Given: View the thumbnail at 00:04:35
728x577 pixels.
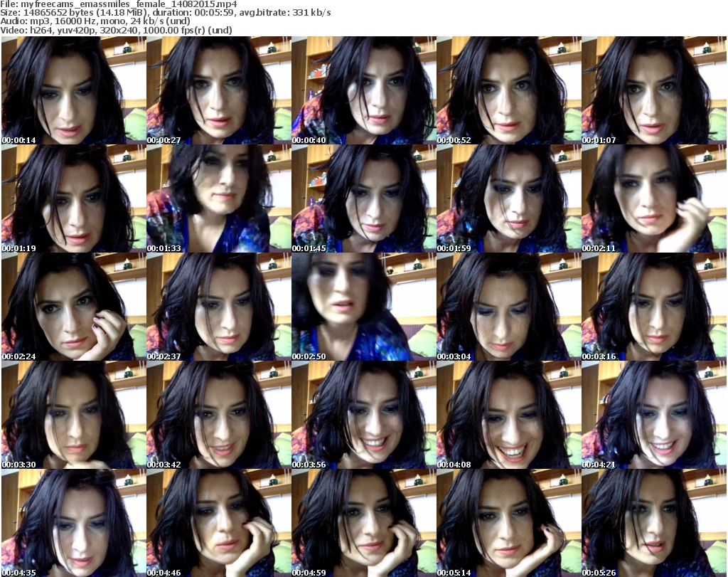Looking at the screenshot, I should (x=73, y=523).
